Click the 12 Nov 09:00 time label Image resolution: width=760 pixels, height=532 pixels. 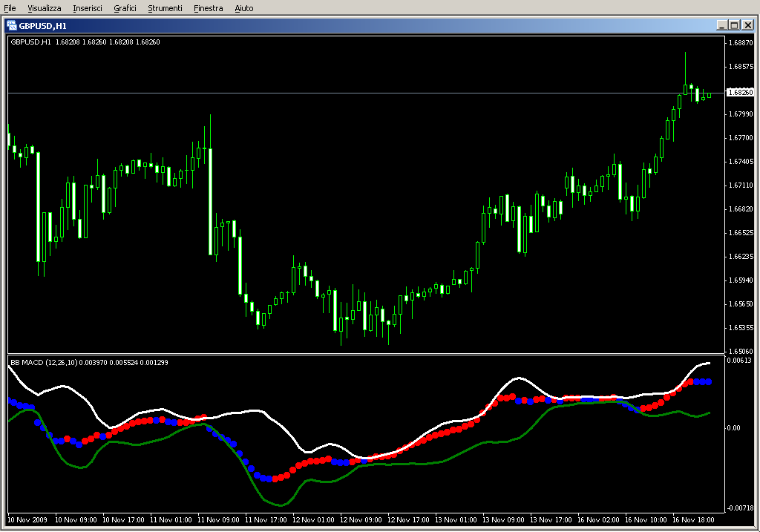(x=361, y=520)
